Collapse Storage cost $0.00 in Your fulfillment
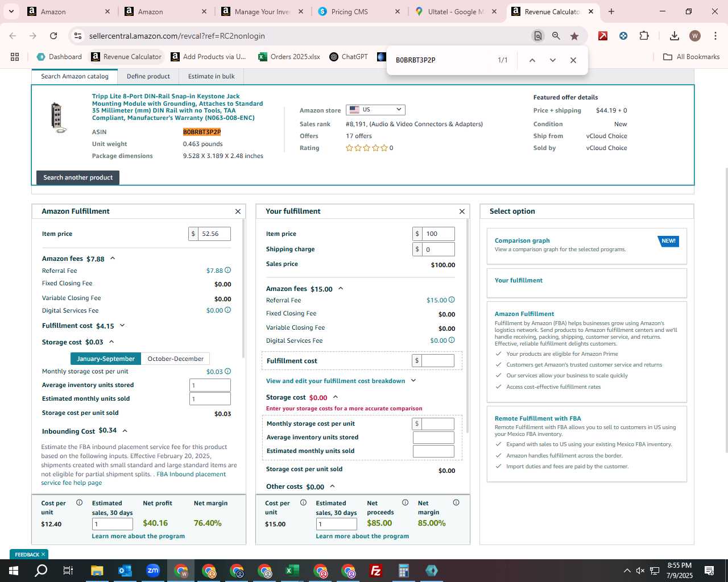This screenshot has width=728, height=582. 335,397
